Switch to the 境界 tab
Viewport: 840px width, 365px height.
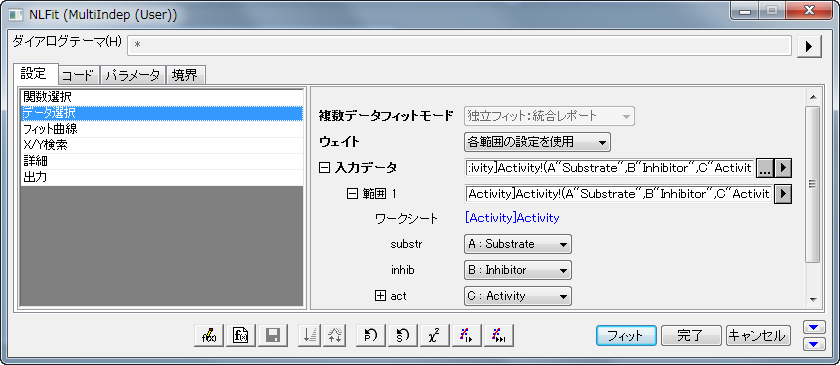[x=185, y=76]
